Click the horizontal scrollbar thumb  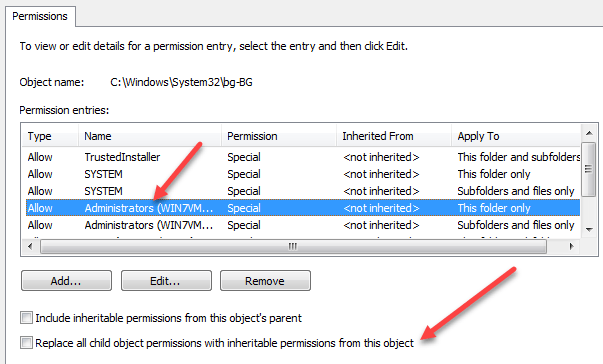coord(293,246)
